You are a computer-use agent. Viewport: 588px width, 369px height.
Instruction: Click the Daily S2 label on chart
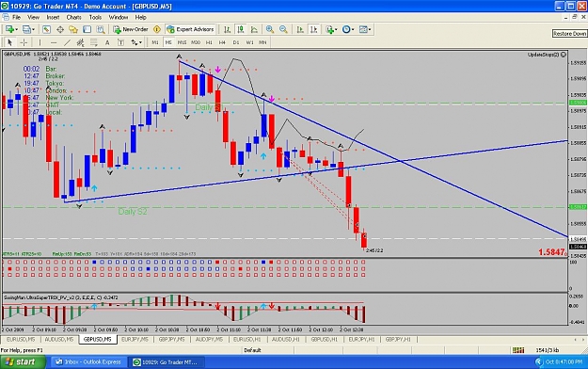pyautogui.click(x=133, y=212)
